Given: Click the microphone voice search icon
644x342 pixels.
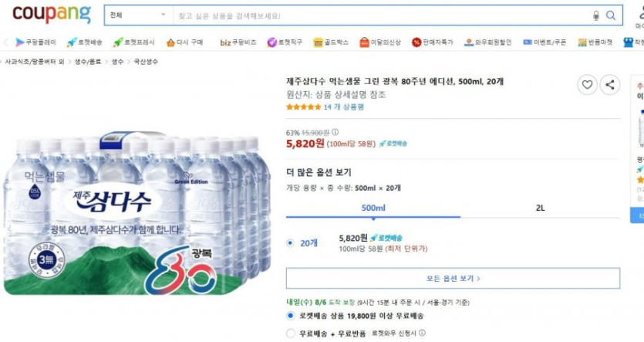Looking at the screenshot, I should click(x=595, y=15).
